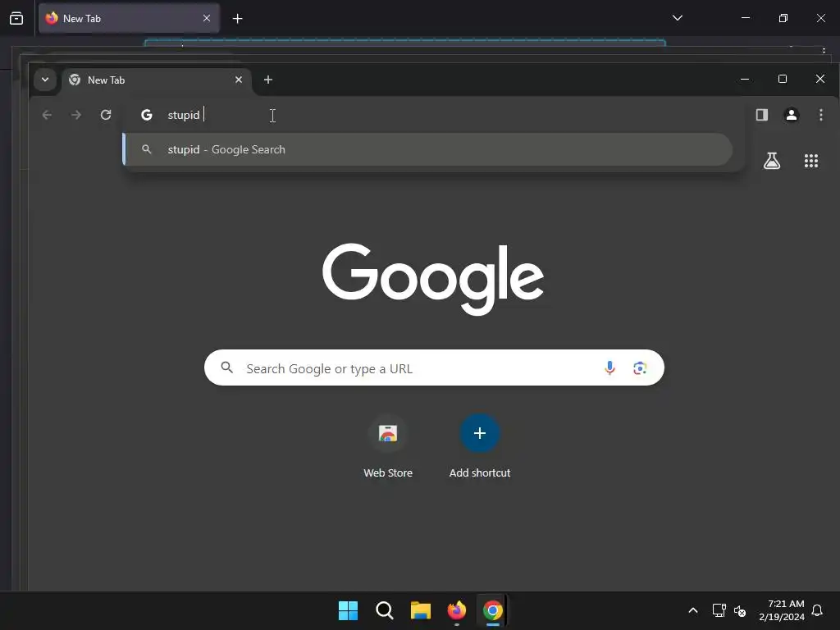This screenshot has height=630, width=840.
Task: Open Firefox's list all tabs chevron
Action: point(677,18)
